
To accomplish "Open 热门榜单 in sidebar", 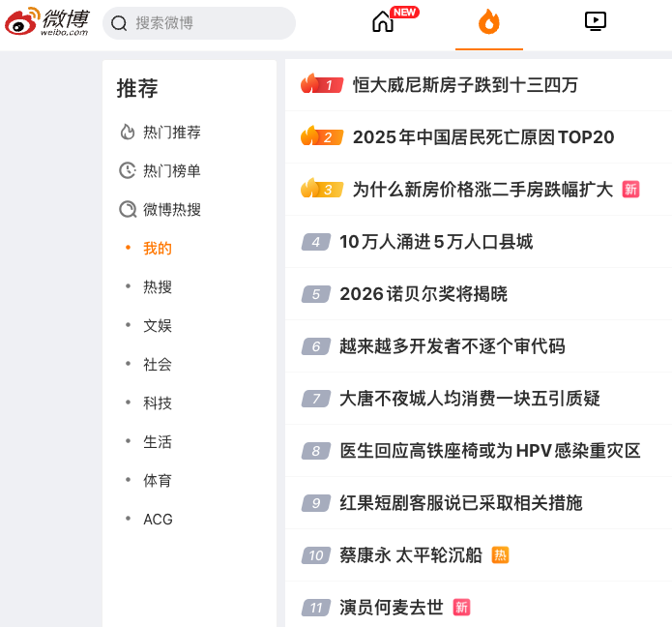I will pos(172,170).
